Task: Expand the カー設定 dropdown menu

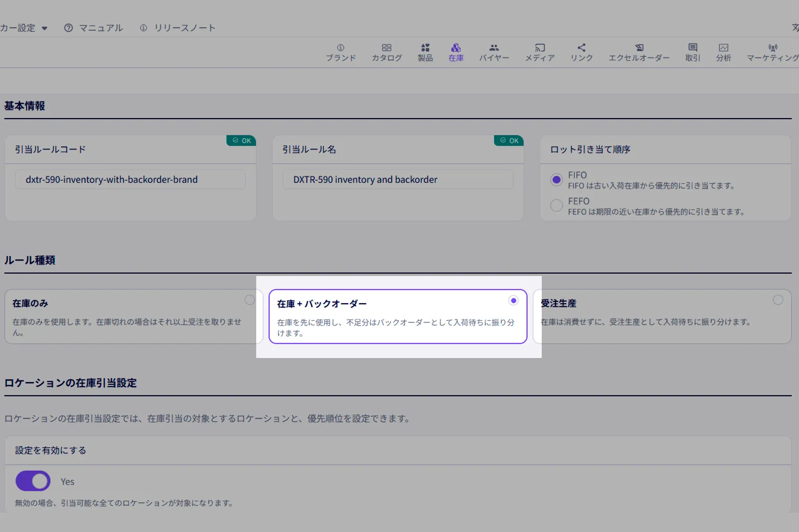Action: 24,28
